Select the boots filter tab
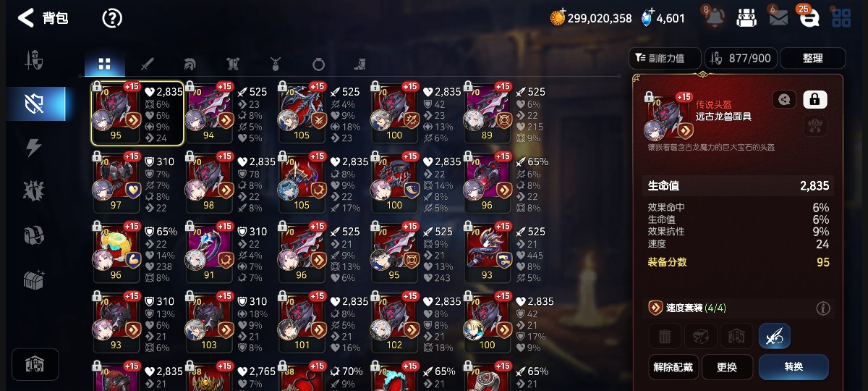The height and width of the screenshot is (391, 868). pyautogui.click(x=360, y=64)
